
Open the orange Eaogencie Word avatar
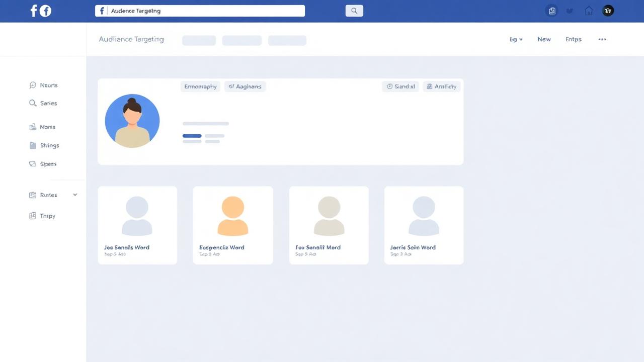[233, 216]
